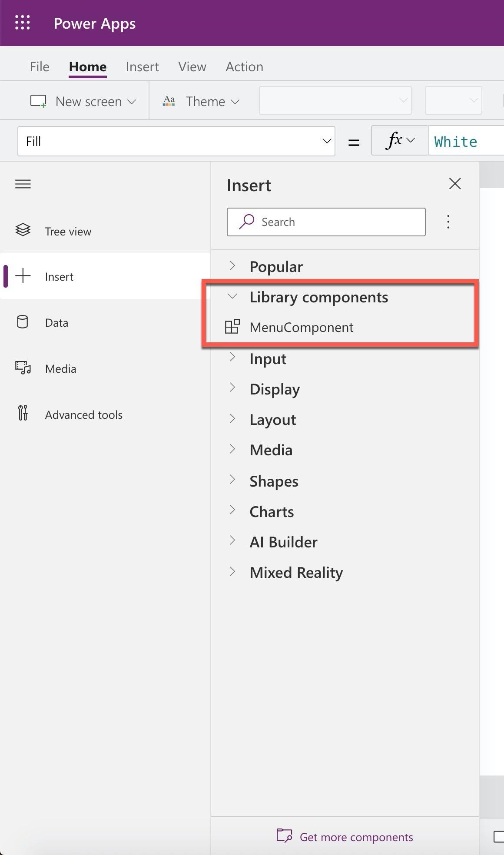Screen dimensions: 504x855
Task: Click the MenuComponent grid icon
Action: pyautogui.click(x=232, y=327)
